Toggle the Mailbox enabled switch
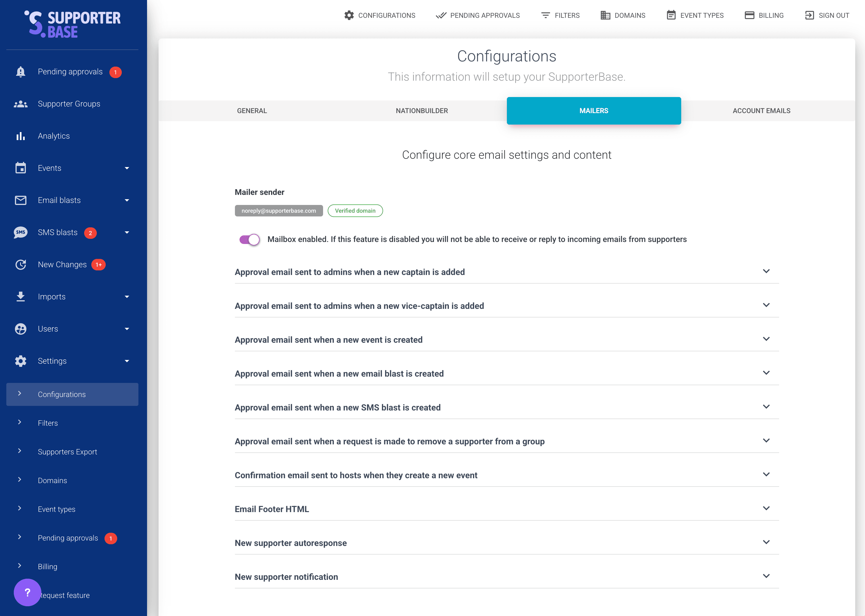Image resolution: width=865 pixels, height=616 pixels. 249,239
